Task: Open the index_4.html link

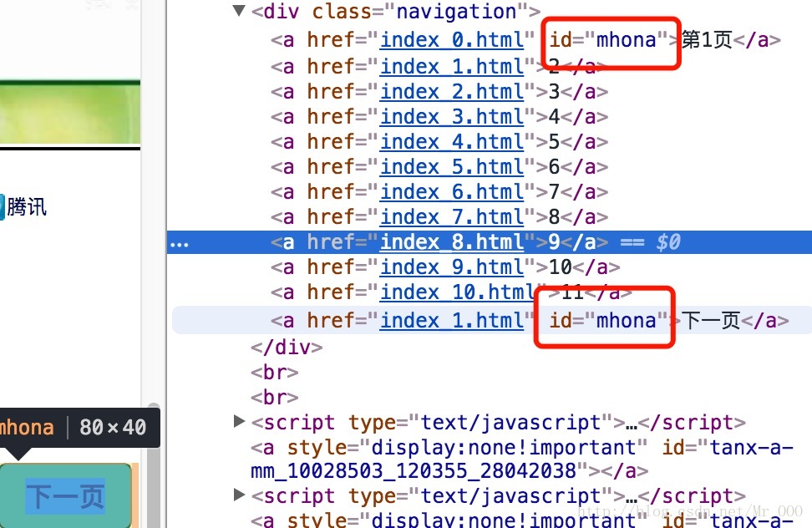Action: 452,141
